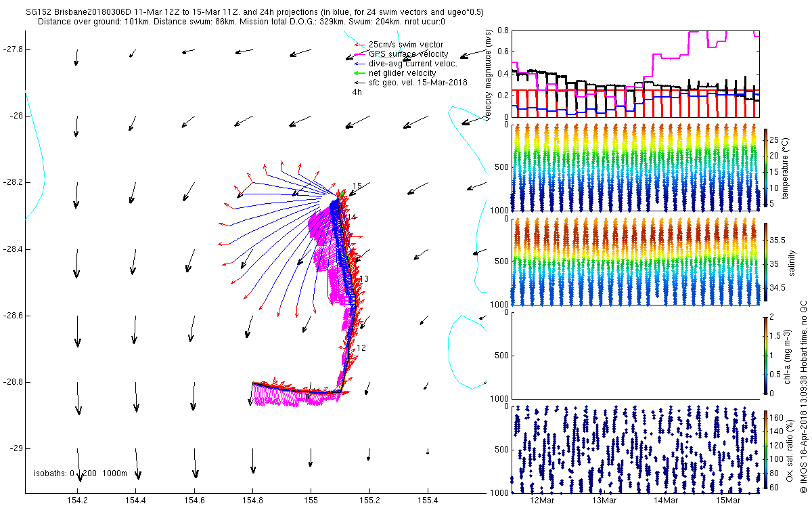Click the magenta GPS surface velocity legend arrow
This screenshot has width=812, height=508.
(x=360, y=54)
